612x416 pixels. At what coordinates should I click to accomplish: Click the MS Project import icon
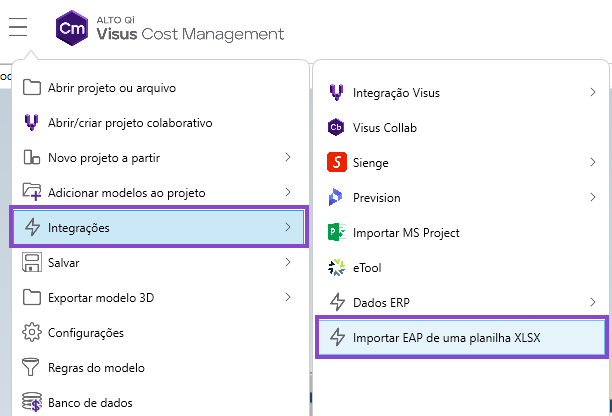tap(336, 233)
